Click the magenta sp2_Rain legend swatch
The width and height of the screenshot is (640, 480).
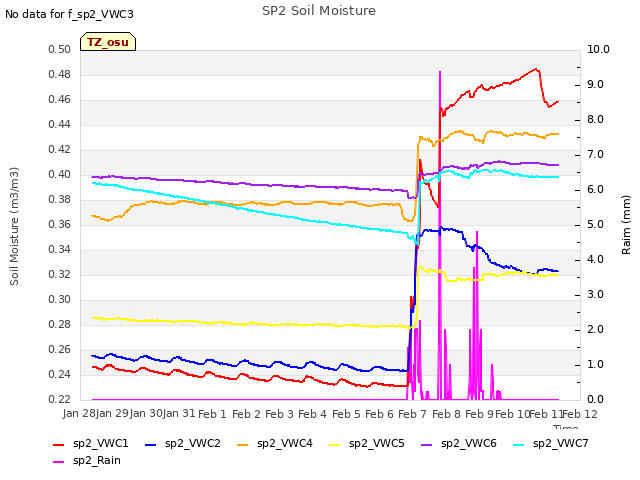point(59,462)
